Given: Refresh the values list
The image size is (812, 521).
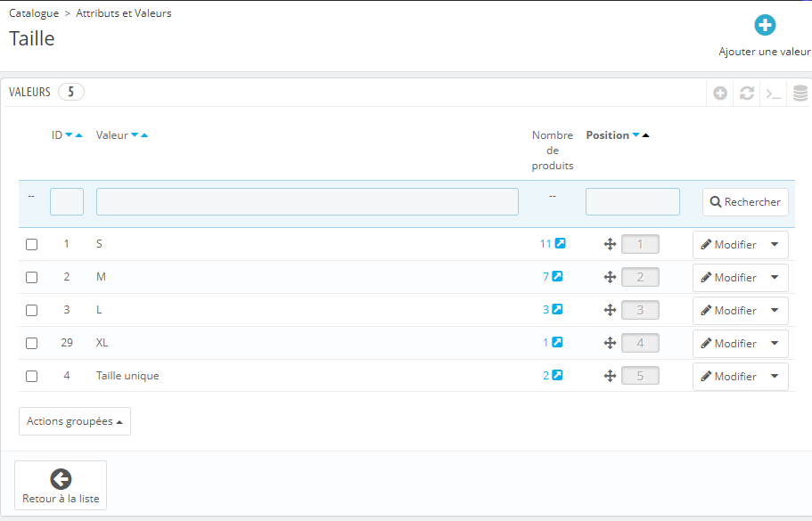Looking at the screenshot, I should pyautogui.click(x=746, y=94).
